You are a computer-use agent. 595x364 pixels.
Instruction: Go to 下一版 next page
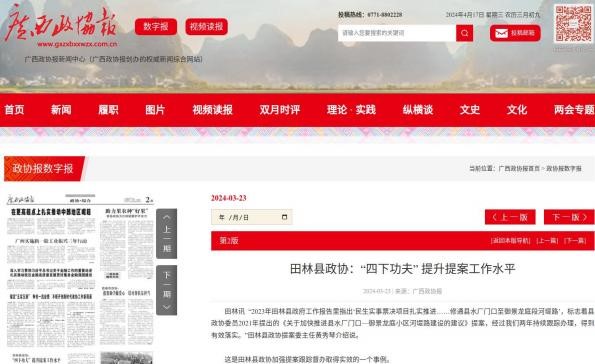pos(569,217)
